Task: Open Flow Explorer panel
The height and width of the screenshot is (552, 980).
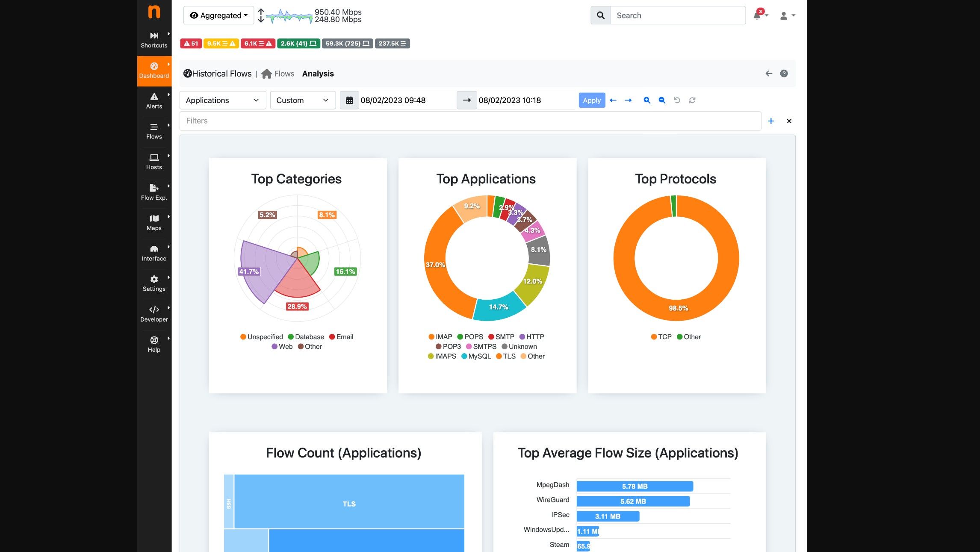Action: (x=153, y=191)
